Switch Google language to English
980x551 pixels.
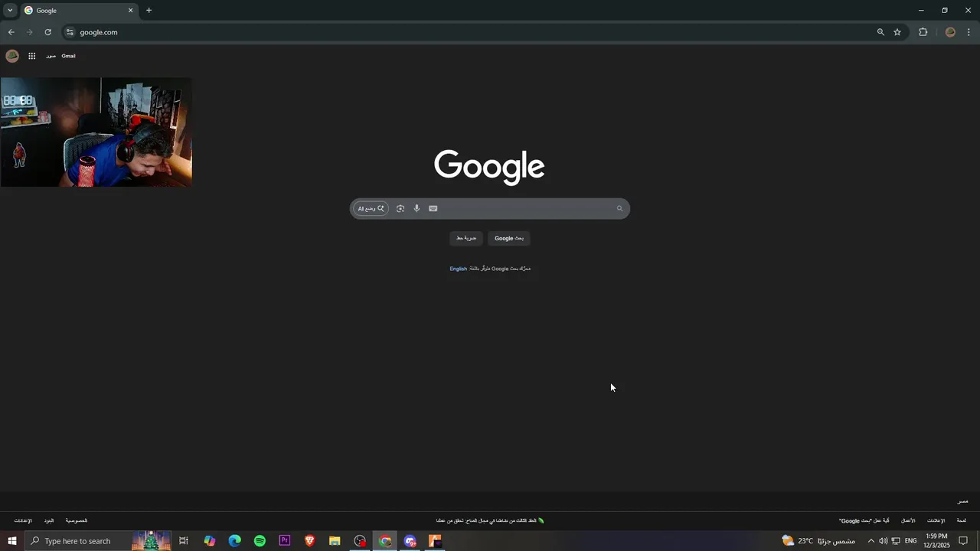click(x=458, y=269)
